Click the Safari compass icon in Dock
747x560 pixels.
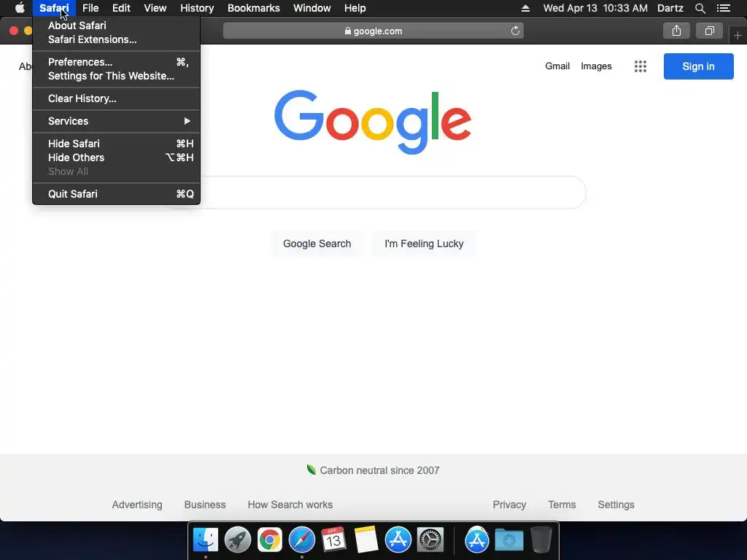(301, 540)
